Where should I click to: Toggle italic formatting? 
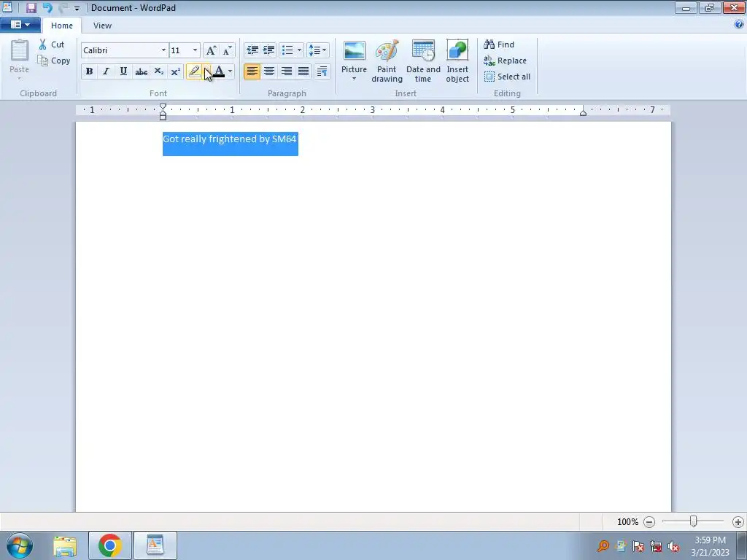click(106, 71)
